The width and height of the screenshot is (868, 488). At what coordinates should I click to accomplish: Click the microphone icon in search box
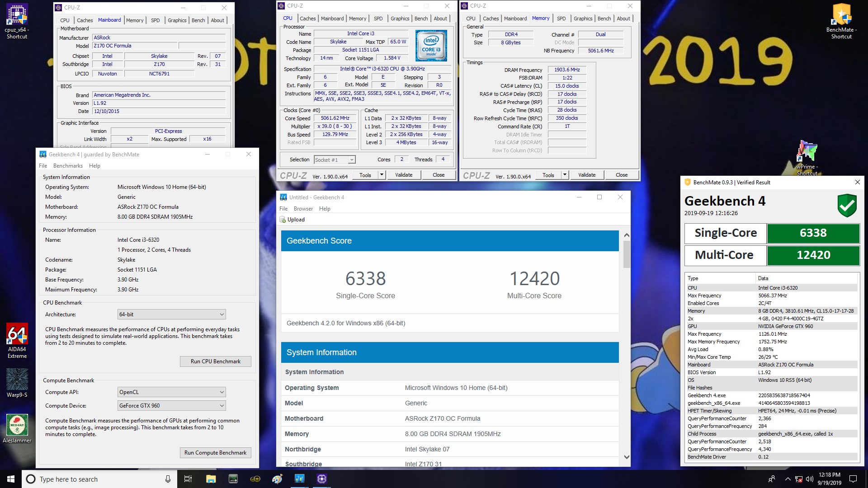click(168, 479)
